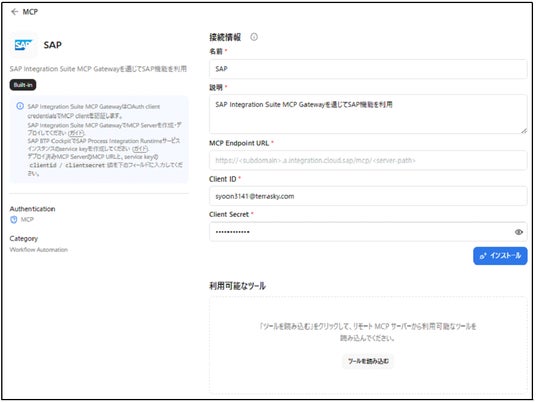Click the ツールを読み込む button

(368, 361)
